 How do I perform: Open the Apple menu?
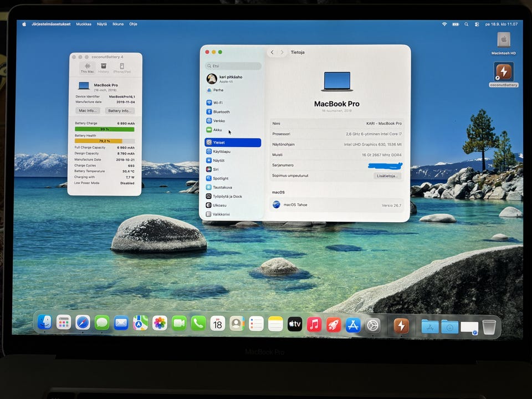[24, 24]
